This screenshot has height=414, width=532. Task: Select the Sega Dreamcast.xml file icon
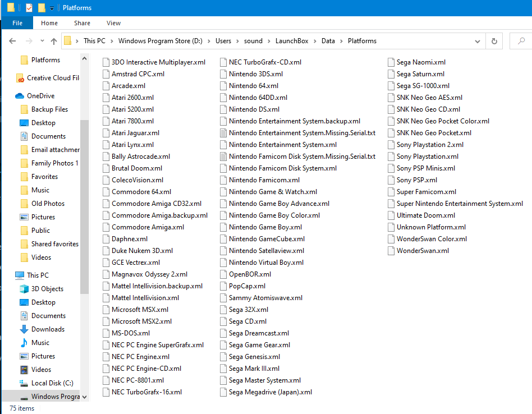click(223, 333)
